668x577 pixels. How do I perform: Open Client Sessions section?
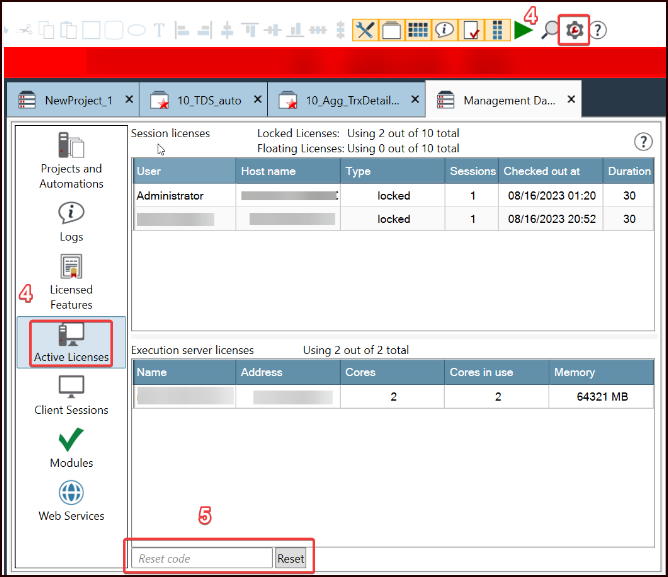point(71,395)
